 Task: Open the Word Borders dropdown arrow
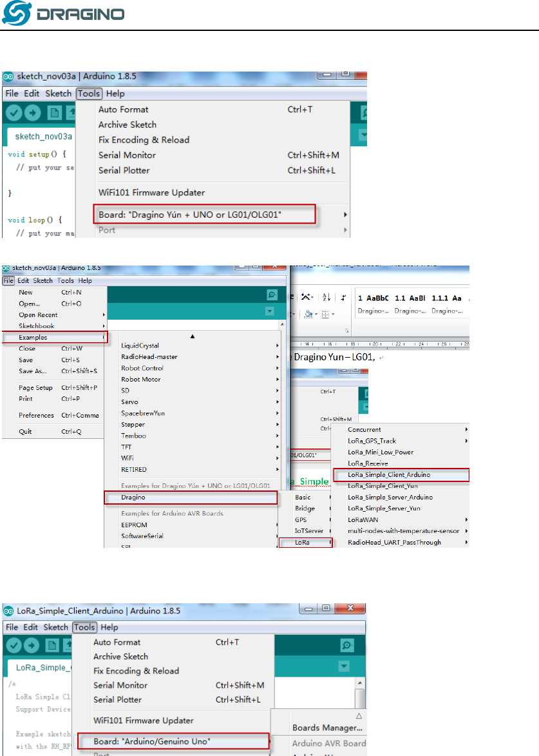[x=333, y=315]
